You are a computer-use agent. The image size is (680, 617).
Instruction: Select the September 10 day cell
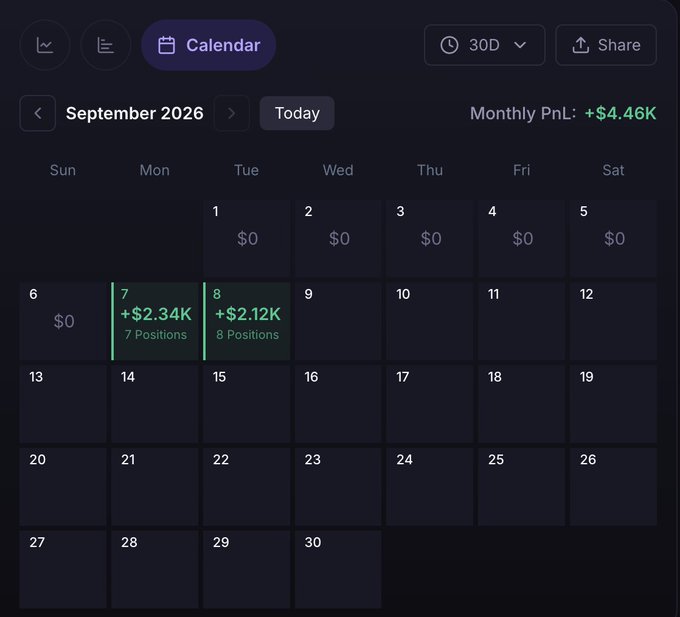click(x=430, y=321)
